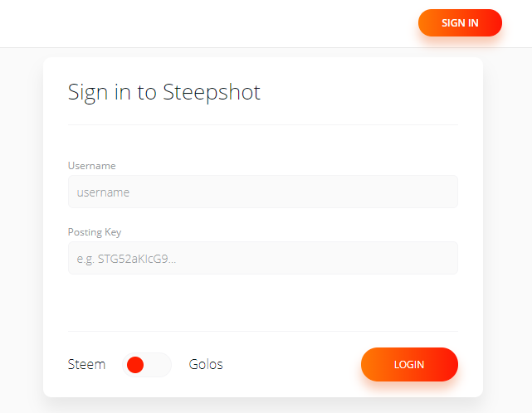Click the empty right side of switch track

pos(159,365)
